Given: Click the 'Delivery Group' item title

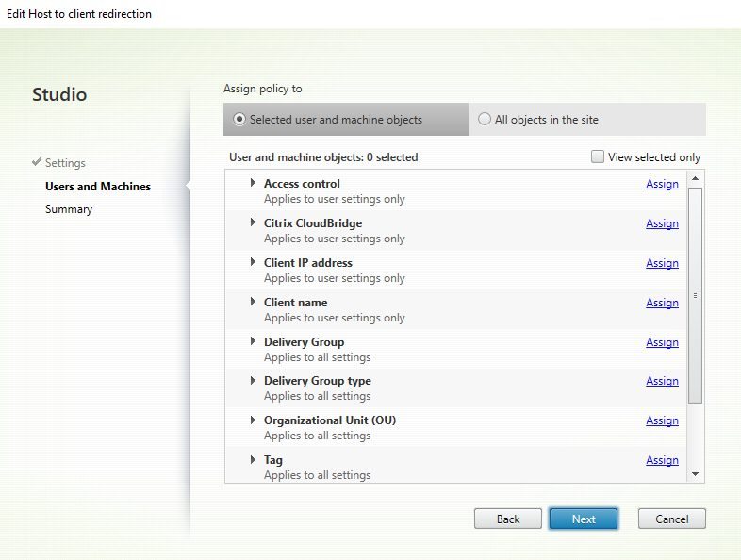Looking at the screenshot, I should click(304, 342).
